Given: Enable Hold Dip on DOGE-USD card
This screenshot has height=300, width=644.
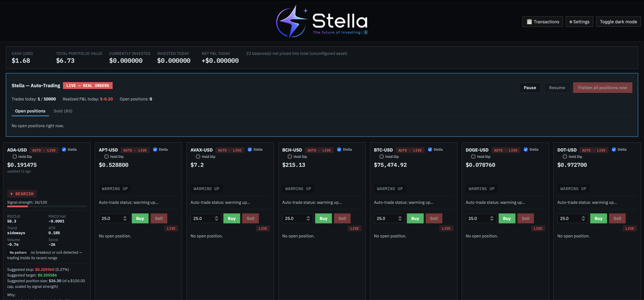Looking at the screenshot, I should (473, 157).
